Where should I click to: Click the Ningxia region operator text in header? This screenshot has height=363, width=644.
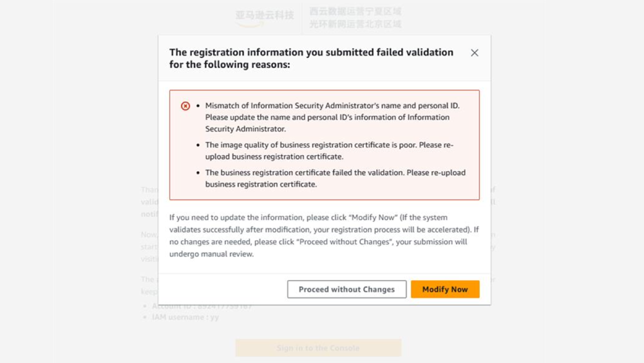[x=355, y=12]
